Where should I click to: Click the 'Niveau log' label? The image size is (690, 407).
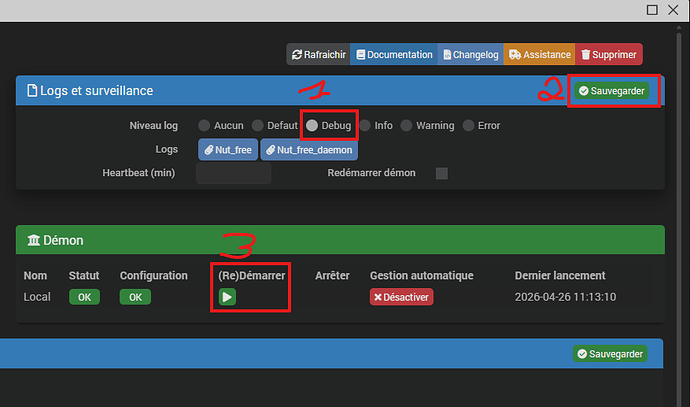[x=154, y=125]
